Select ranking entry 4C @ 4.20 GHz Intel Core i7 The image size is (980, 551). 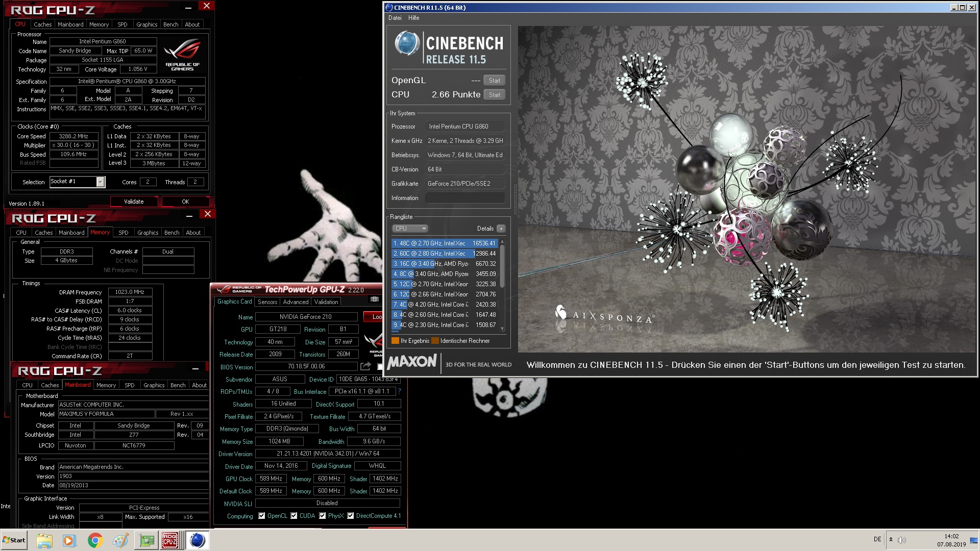tap(445, 305)
